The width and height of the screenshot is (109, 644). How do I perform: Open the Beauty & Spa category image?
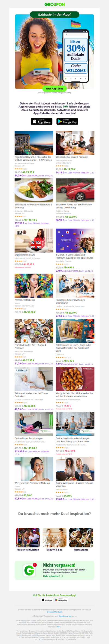(x=55, y=538)
